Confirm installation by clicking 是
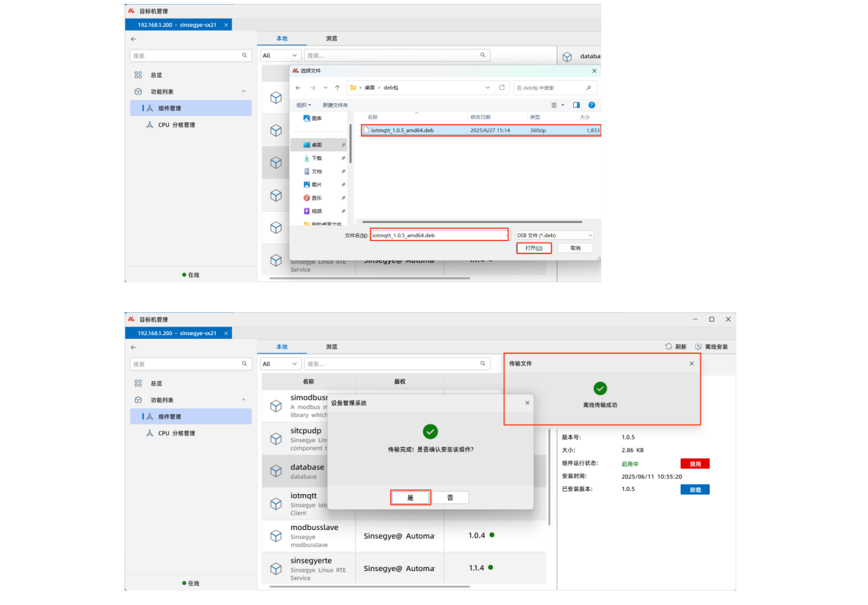The width and height of the screenshot is (868, 605). click(410, 497)
